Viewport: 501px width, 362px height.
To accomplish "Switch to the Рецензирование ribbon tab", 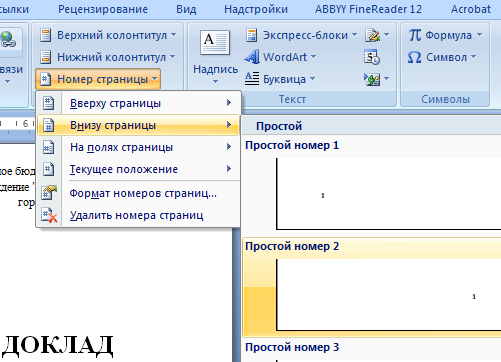I will pyautogui.click(x=103, y=9).
